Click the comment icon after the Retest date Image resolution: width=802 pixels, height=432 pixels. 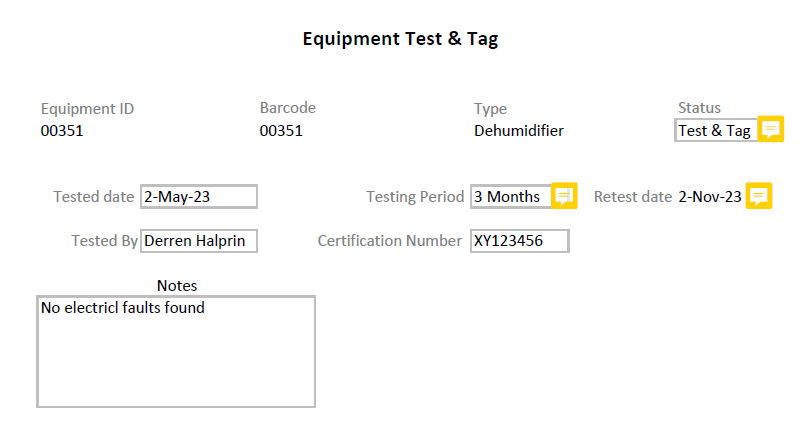coord(759,196)
